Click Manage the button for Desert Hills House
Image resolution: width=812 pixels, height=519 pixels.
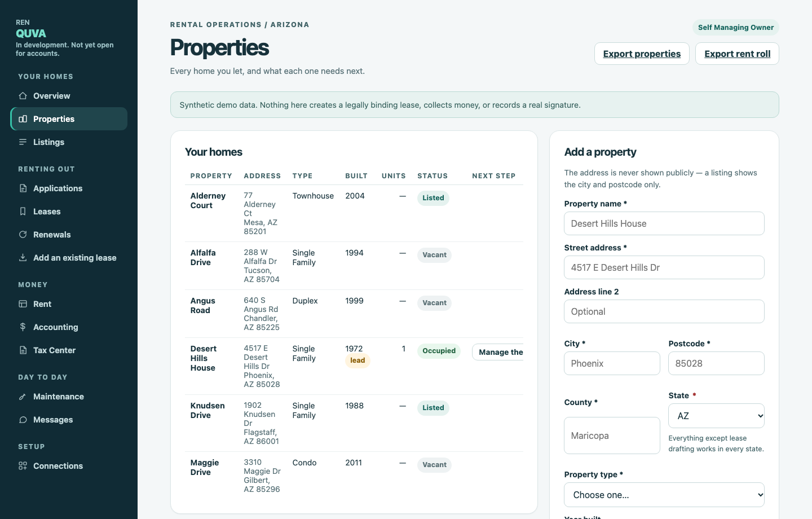[498, 352]
